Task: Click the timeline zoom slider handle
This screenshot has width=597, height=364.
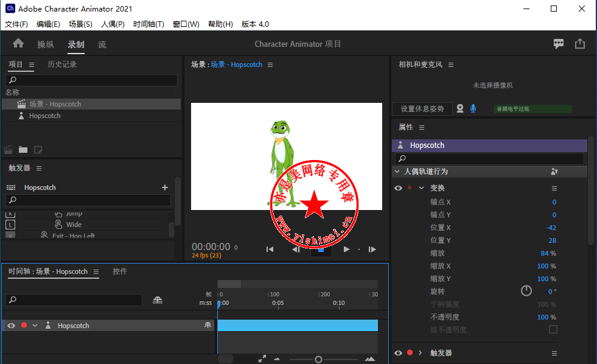Action: [319, 359]
